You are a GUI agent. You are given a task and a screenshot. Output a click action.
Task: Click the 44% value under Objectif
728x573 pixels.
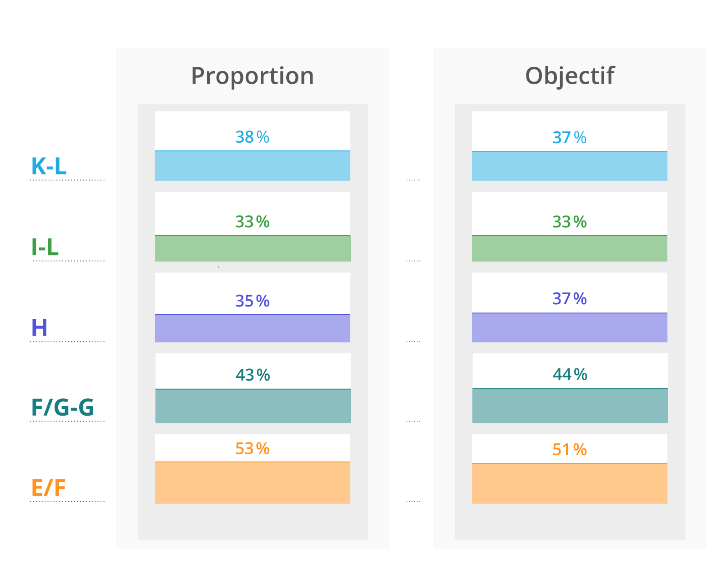[570, 374]
